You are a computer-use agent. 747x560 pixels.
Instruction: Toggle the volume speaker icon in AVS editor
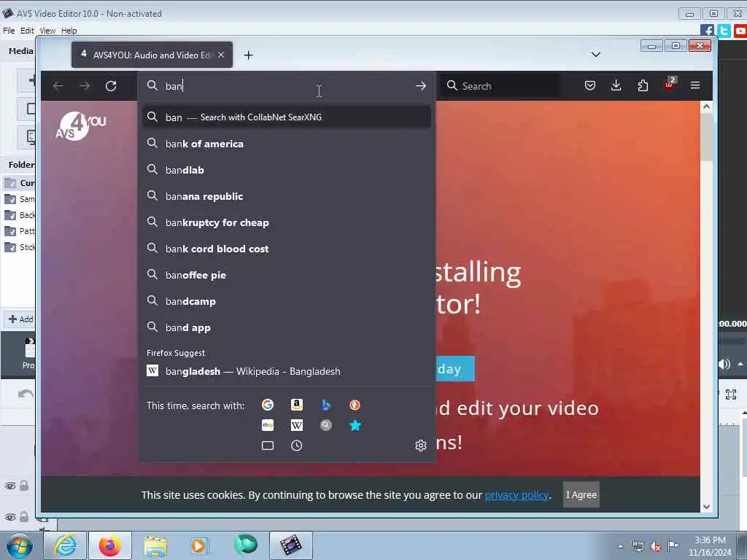[724, 365]
